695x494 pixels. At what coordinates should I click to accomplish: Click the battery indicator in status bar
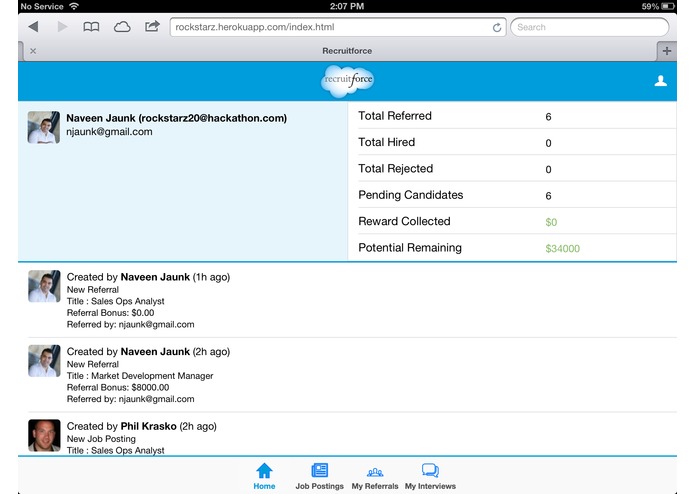(668, 6)
